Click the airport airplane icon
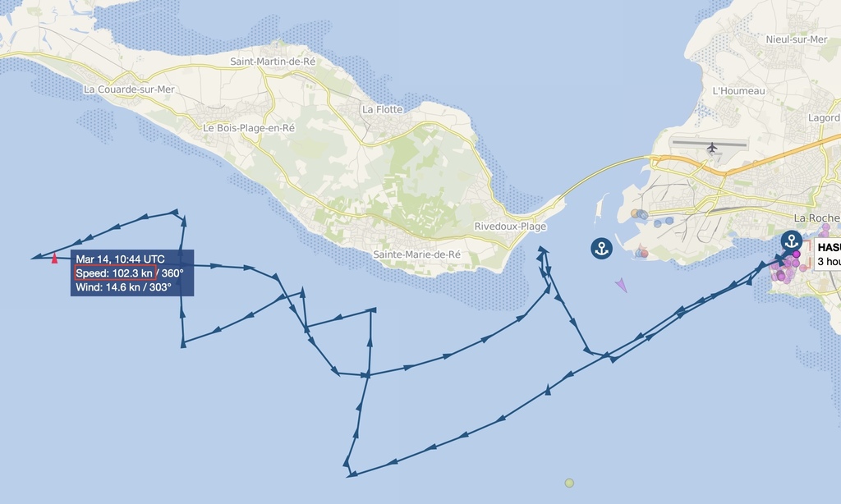Screen dimensions: 841x504 pyautogui.click(x=712, y=148)
